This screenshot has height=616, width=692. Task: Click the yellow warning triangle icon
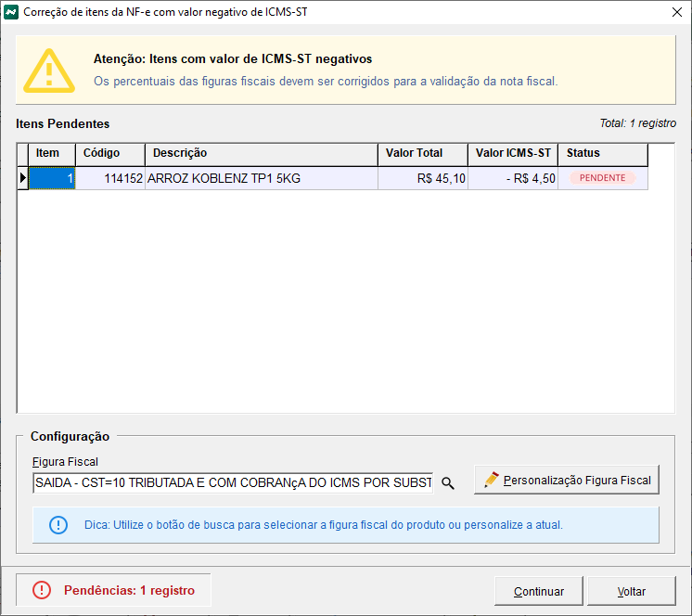[48, 71]
